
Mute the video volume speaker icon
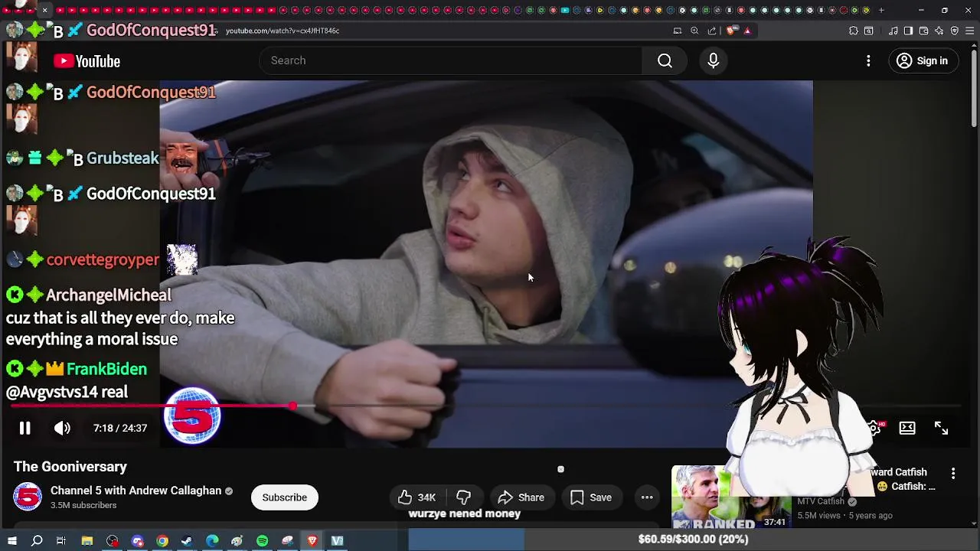tap(62, 429)
